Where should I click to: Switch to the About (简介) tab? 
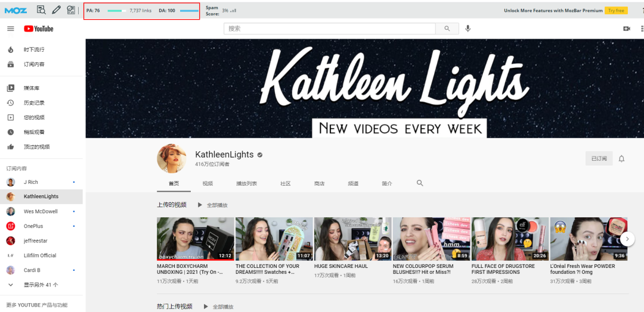(x=386, y=183)
